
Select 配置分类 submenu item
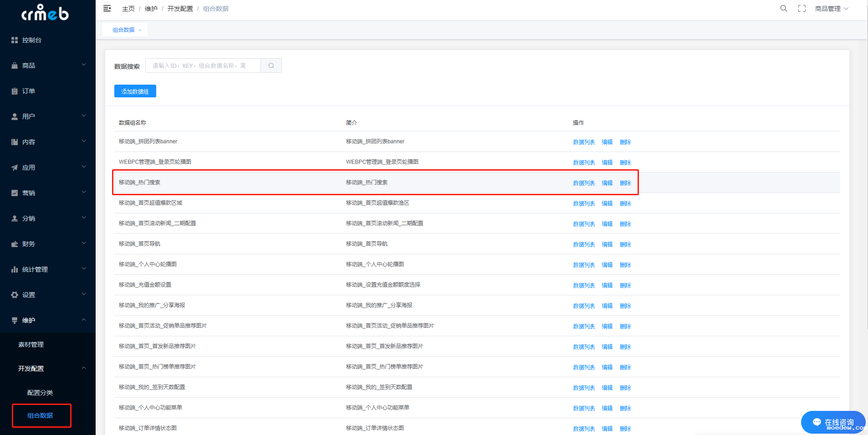point(40,392)
